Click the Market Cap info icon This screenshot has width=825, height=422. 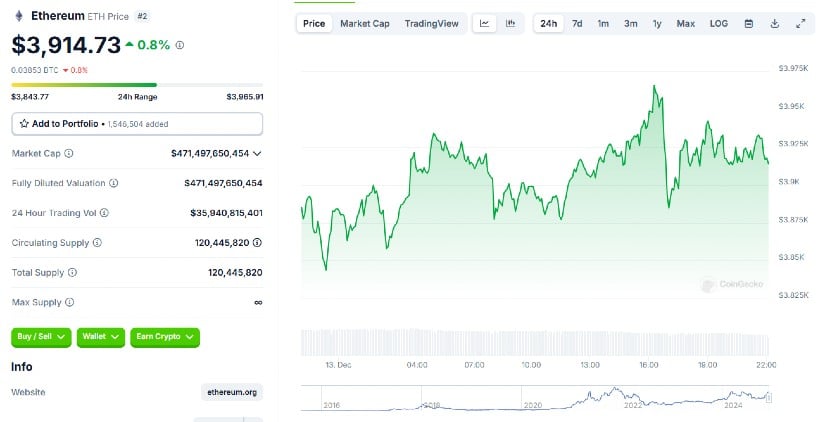click(x=68, y=153)
